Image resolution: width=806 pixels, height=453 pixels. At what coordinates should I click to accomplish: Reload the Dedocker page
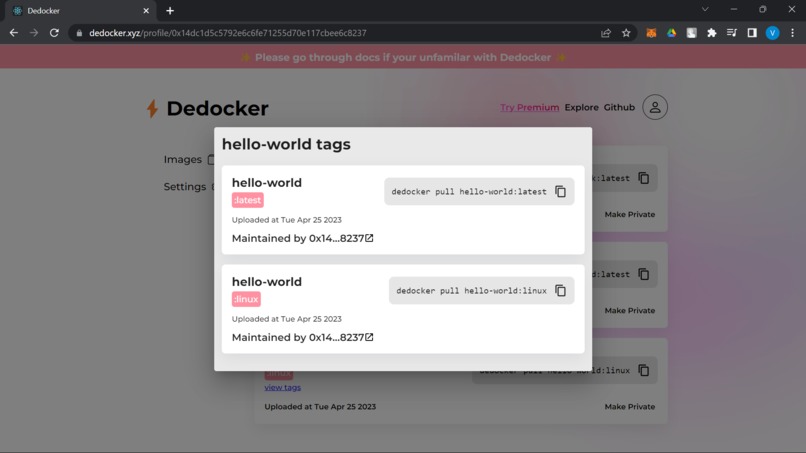point(54,33)
